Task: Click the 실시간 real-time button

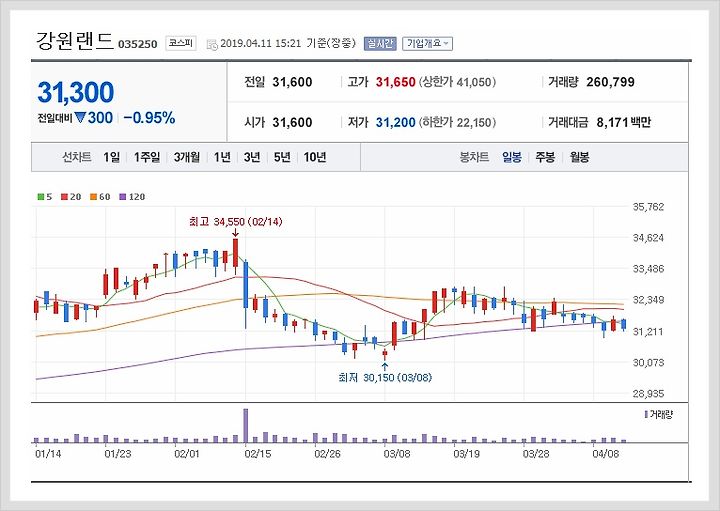Action: coord(380,44)
